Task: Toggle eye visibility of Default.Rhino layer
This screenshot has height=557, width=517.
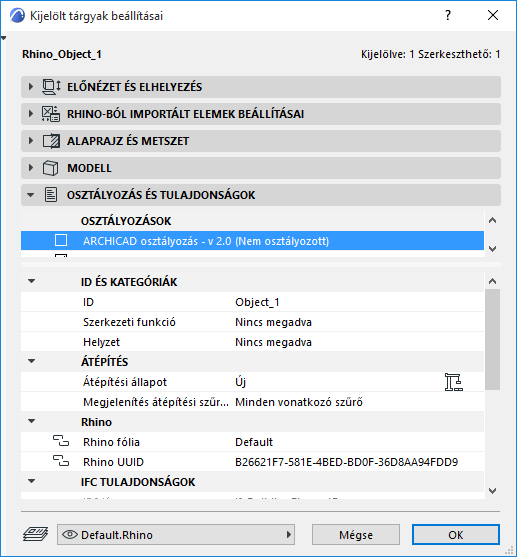Action: (x=70, y=535)
